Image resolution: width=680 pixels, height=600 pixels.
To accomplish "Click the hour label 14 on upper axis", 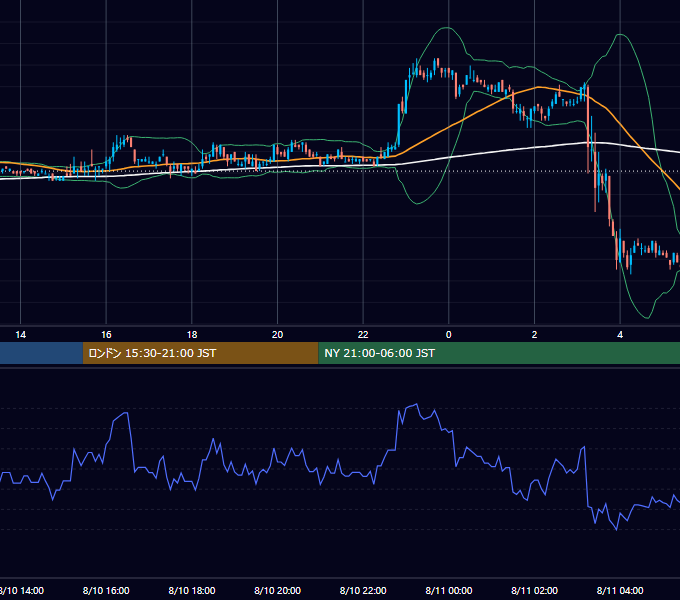I will [20, 335].
